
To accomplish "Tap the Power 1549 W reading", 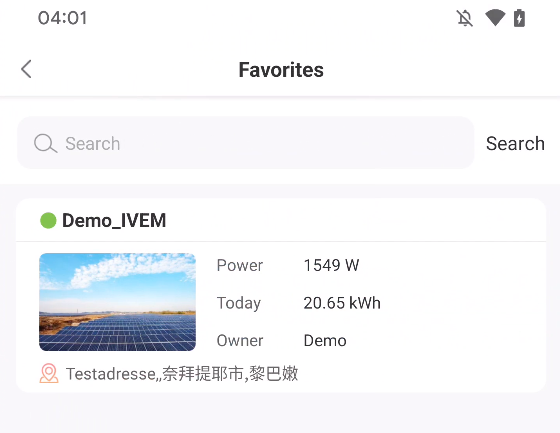I will [331, 265].
